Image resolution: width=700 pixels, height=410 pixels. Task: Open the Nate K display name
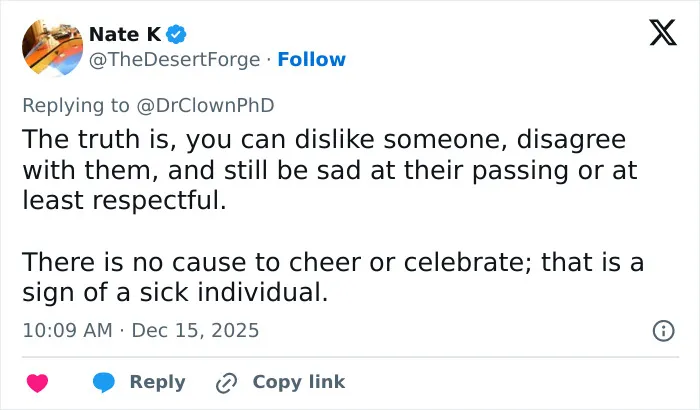[x=125, y=34]
